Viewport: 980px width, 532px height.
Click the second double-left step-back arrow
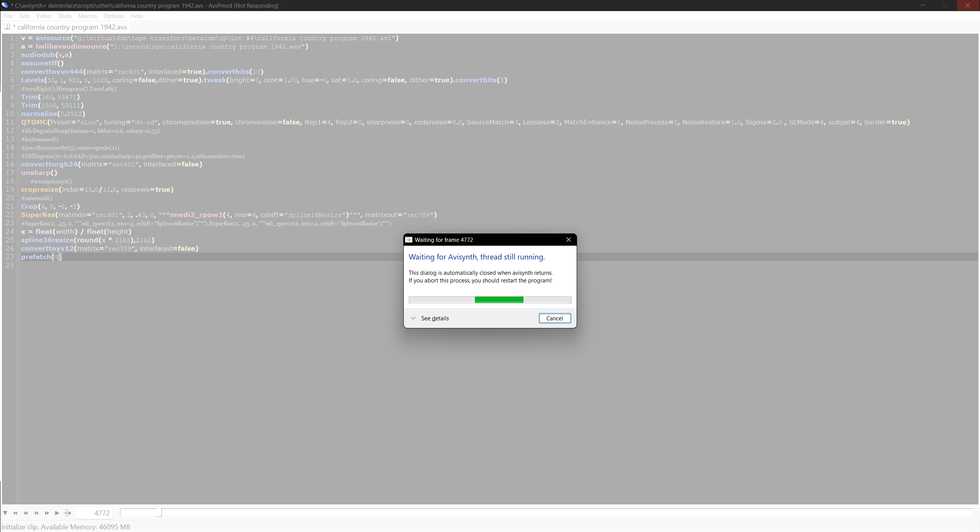click(26, 513)
